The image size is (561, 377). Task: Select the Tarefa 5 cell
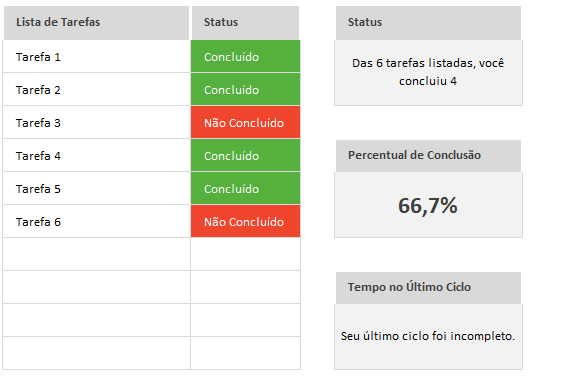pyautogui.click(x=97, y=188)
